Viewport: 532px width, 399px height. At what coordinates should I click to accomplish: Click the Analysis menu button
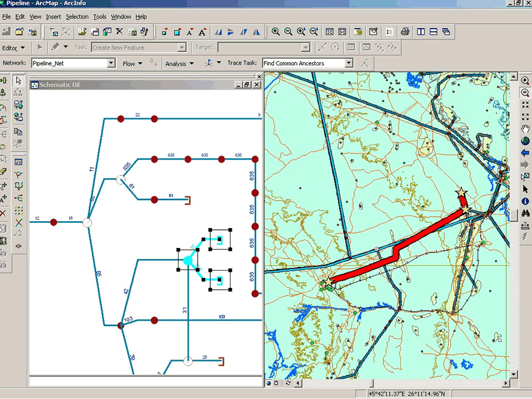(x=179, y=64)
